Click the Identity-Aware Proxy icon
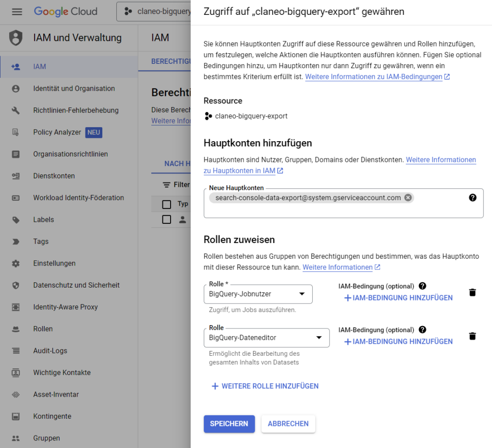492x448 pixels. [x=16, y=307]
